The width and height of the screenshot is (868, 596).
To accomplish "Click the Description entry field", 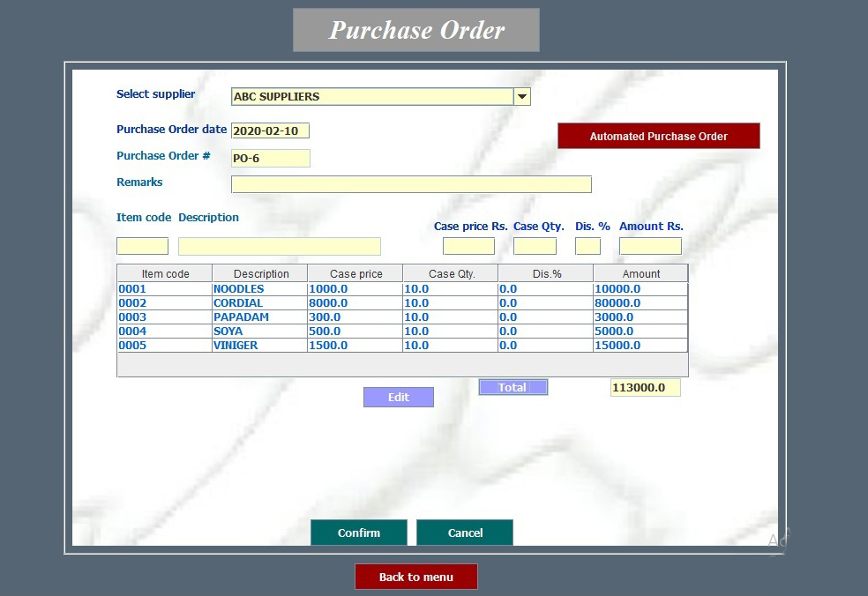I will pyautogui.click(x=280, y=246).
